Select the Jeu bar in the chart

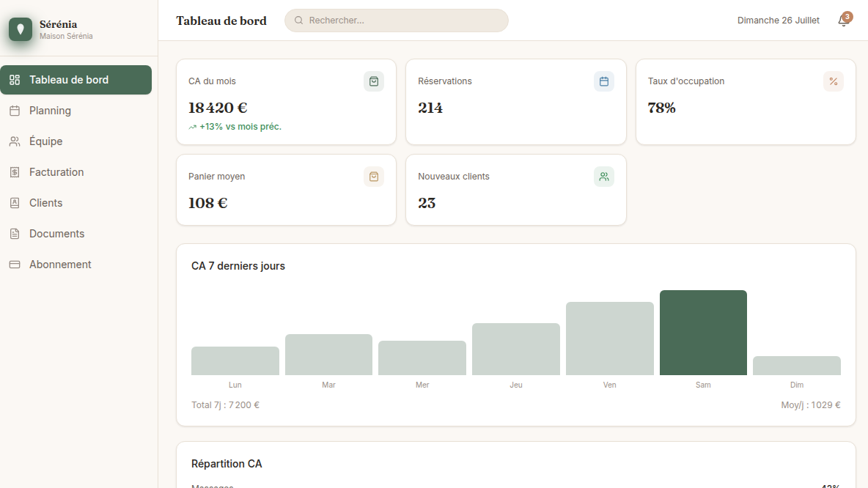(516, 349)
